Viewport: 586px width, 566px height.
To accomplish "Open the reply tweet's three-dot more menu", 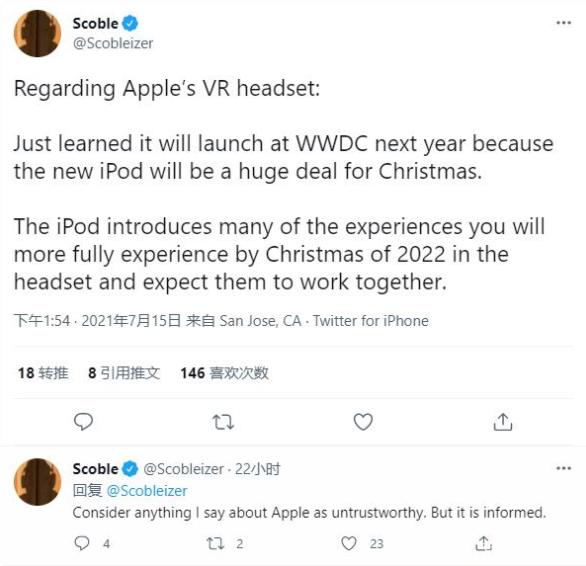I will [x=564, y=468].
